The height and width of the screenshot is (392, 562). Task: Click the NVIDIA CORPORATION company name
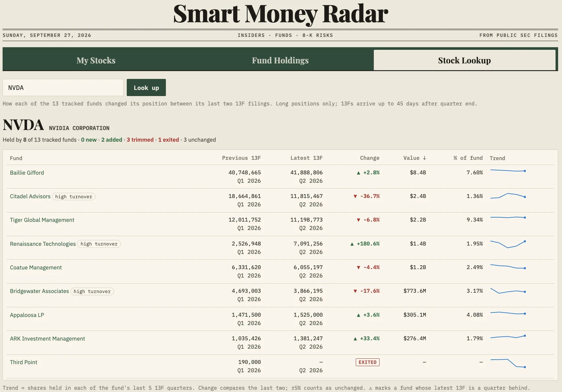(79, 128)
